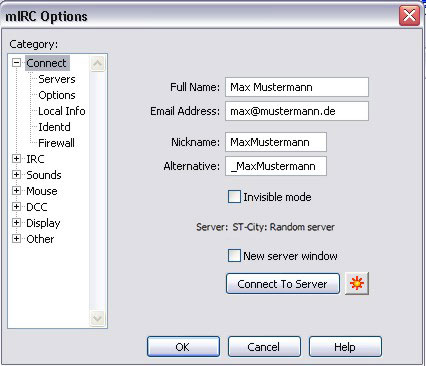Confirm with the OK button
The height and width of the screenshot is (366, 426).
[183, 347]
